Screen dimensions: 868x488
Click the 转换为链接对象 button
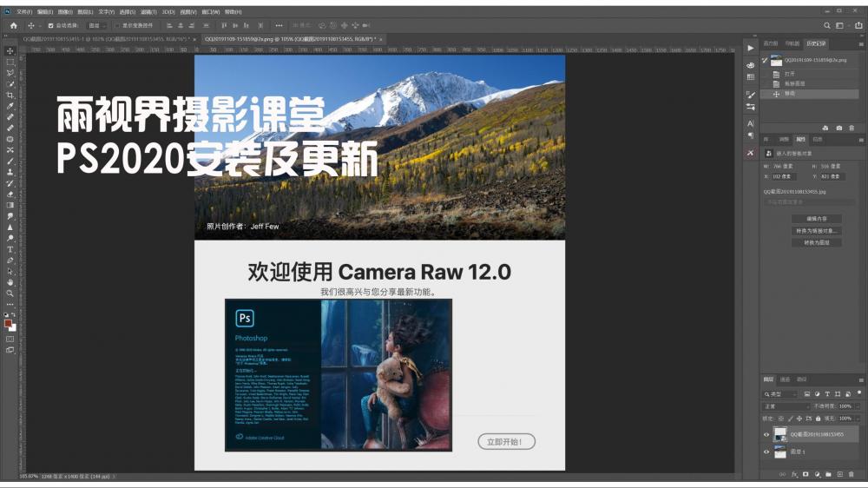pos(817,231)
